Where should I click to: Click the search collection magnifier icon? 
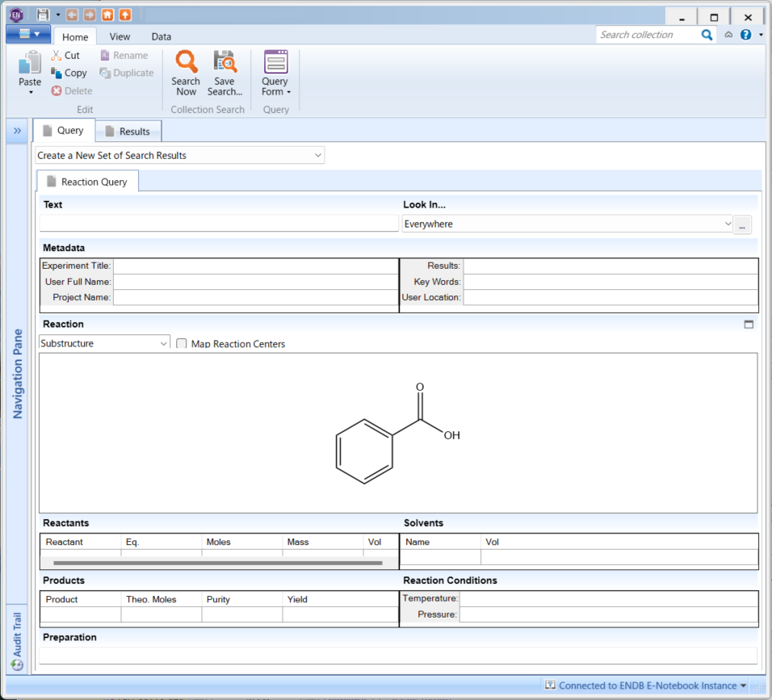707,35
